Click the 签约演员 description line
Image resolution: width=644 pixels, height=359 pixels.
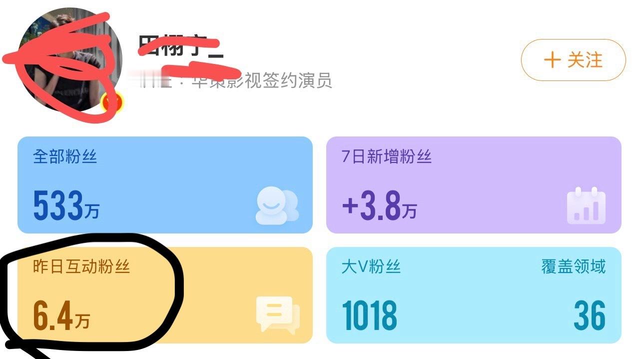(x=230, y=80)
